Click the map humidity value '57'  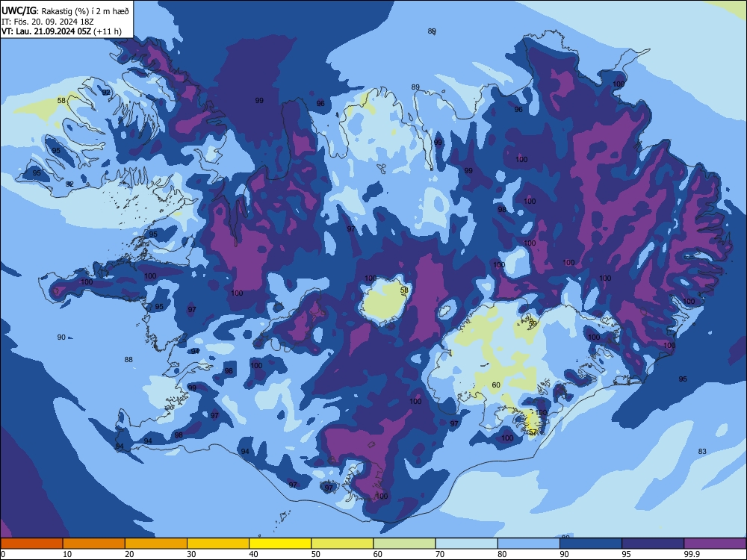533,432
